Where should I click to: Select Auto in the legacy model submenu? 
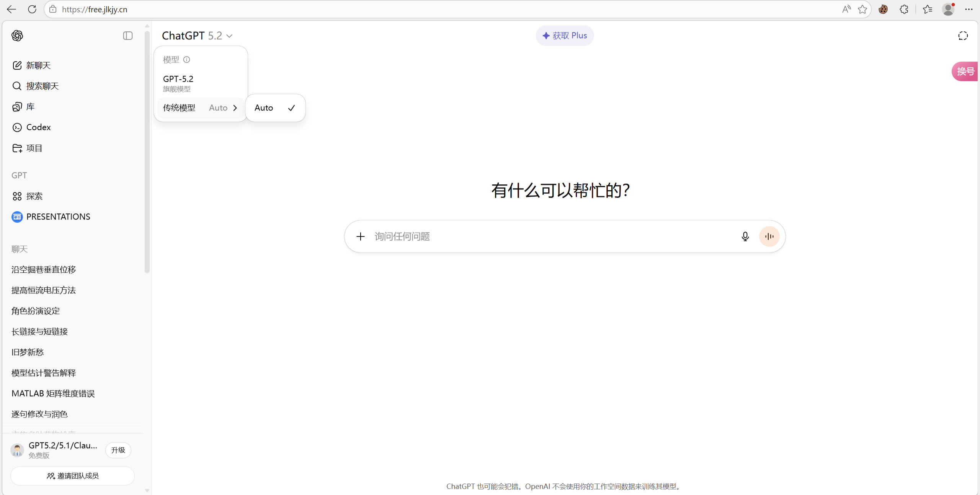[274, 107]
